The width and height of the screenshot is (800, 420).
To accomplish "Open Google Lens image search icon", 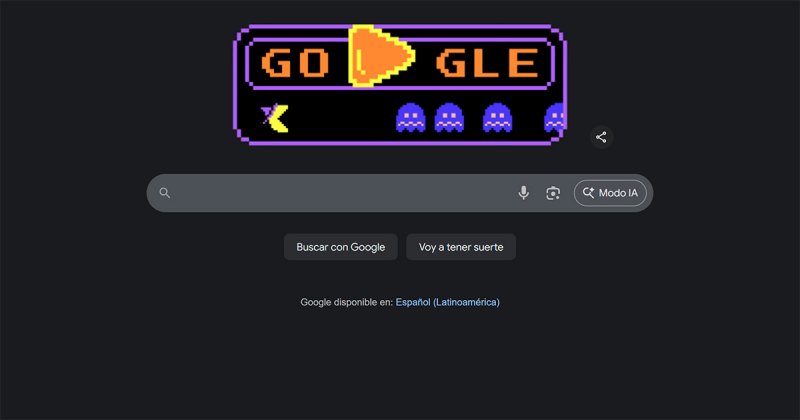I will (553, 193).
